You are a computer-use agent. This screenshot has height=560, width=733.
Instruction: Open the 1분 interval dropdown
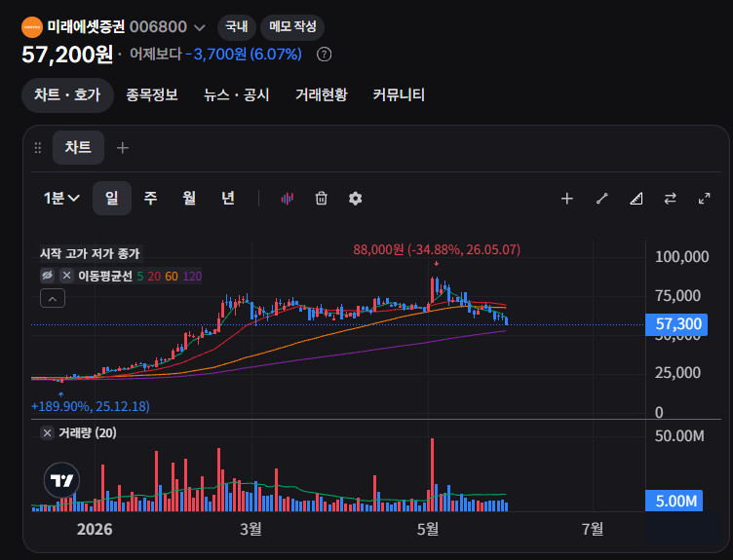[x=61, y=198]
